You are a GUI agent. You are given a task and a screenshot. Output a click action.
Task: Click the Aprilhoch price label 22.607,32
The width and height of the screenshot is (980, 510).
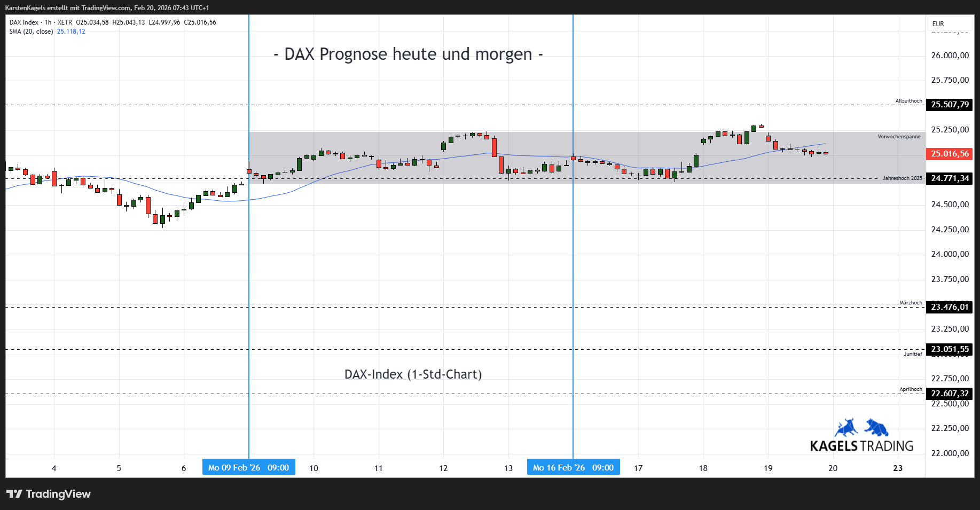tap(950, 394)
